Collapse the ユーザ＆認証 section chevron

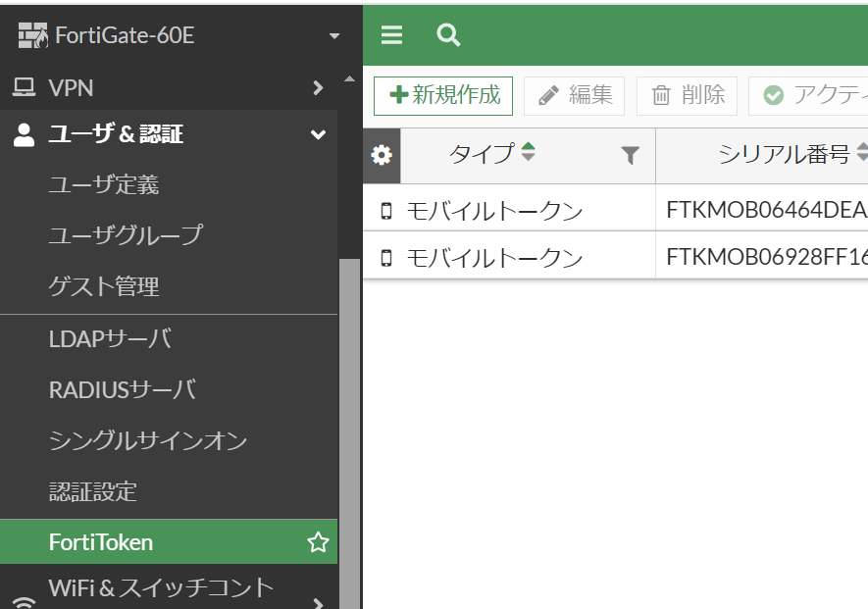point(318,134)
